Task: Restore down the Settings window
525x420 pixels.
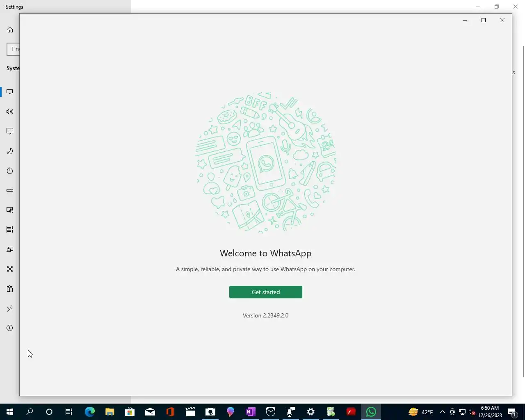Action: click(497, 7)
